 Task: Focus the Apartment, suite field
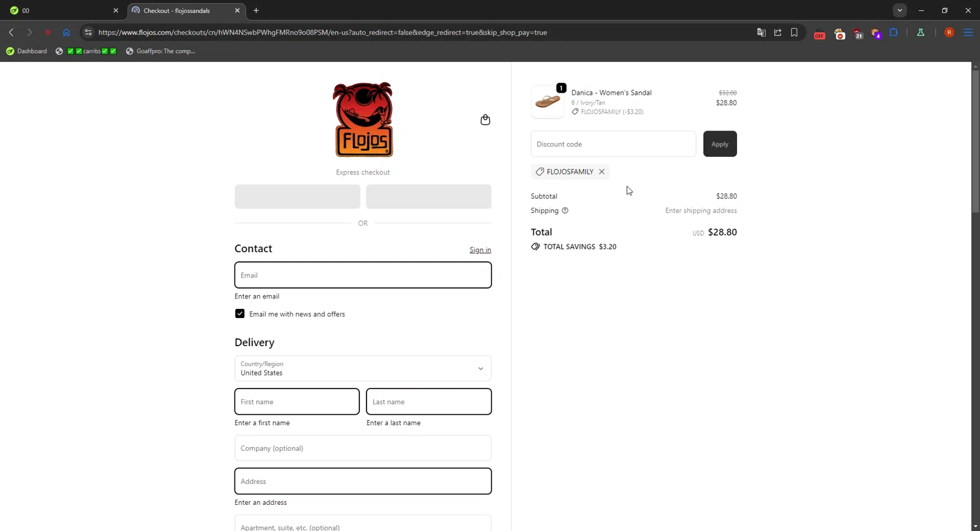[363, 524]
